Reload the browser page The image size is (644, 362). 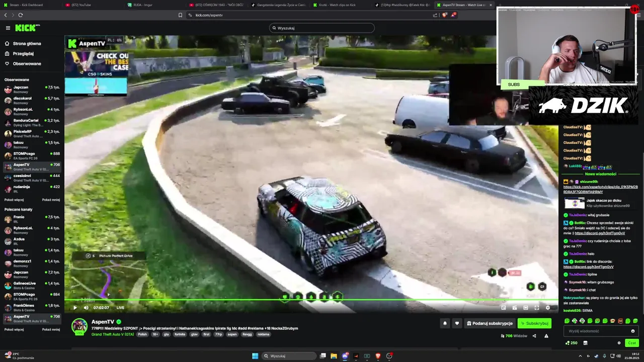click(x=20, y=15)
